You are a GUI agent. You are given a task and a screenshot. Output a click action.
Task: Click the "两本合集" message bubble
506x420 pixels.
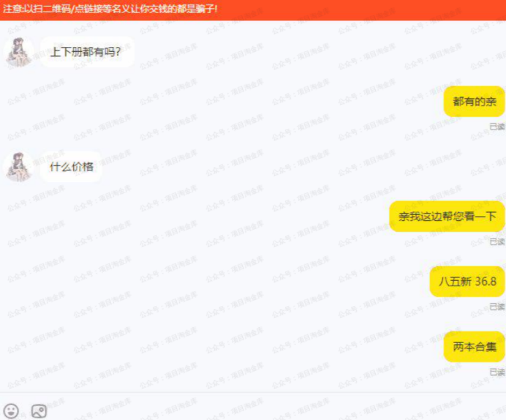tap(474, 347)
